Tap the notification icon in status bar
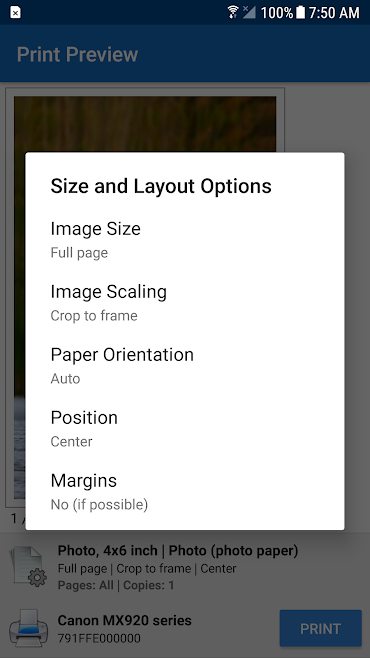370x658 pixels. 15,13
